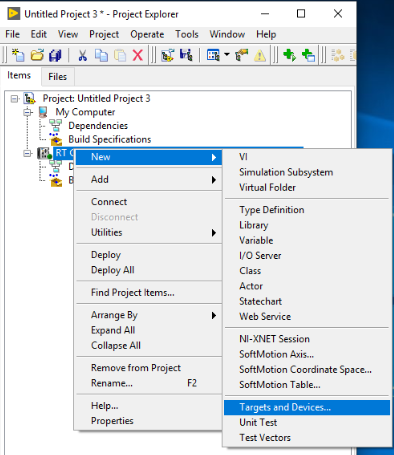Viewport: 394px width, 455px height.
Task: Click the Build Specifications icon under RT target
Action: coord(56,180)
